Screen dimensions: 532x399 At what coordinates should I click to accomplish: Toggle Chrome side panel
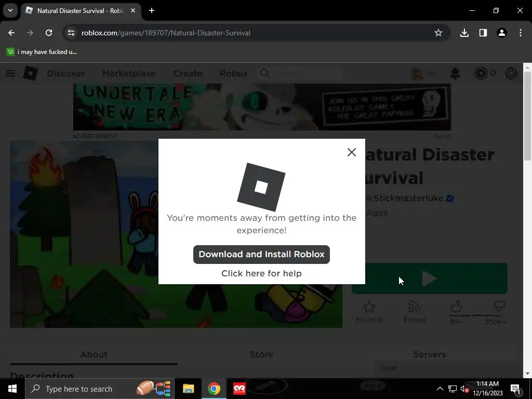click(x=483, y=33)
